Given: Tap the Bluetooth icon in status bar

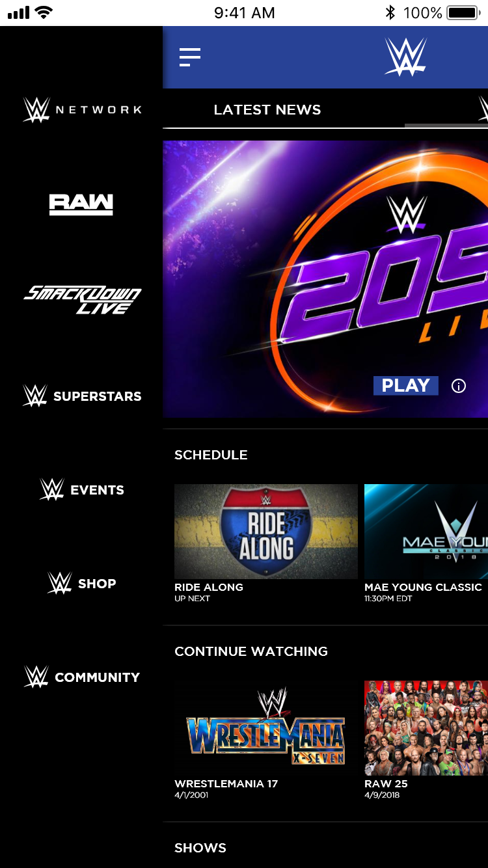Looking at the screenshot, I should pos(390,12).
